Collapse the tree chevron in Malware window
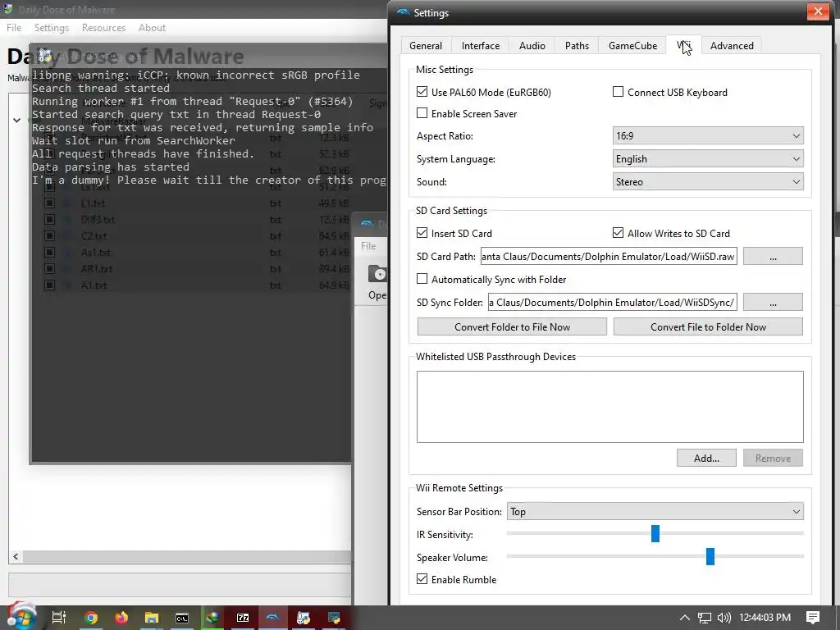840x630 pixels. 16,120
